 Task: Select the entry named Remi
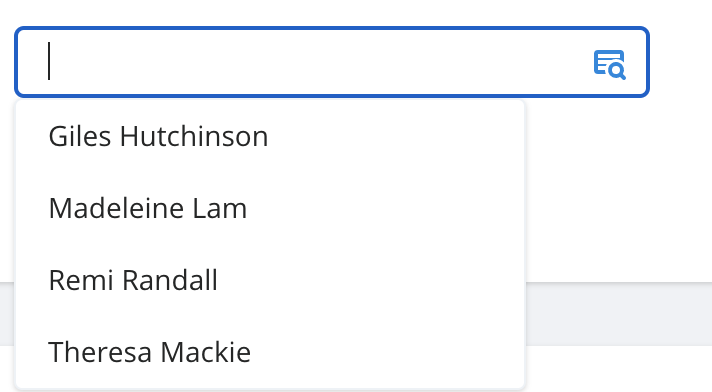tap(270, 280)
